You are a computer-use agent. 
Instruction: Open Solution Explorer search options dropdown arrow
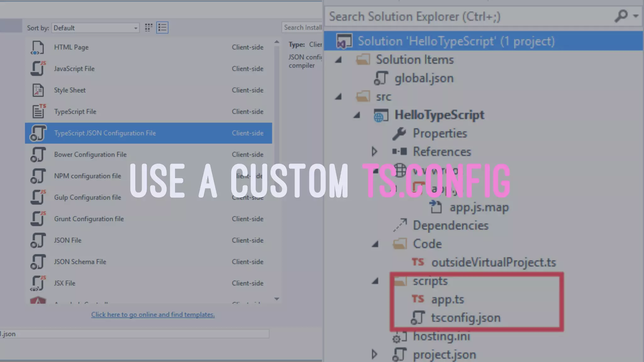pos(636,16)
